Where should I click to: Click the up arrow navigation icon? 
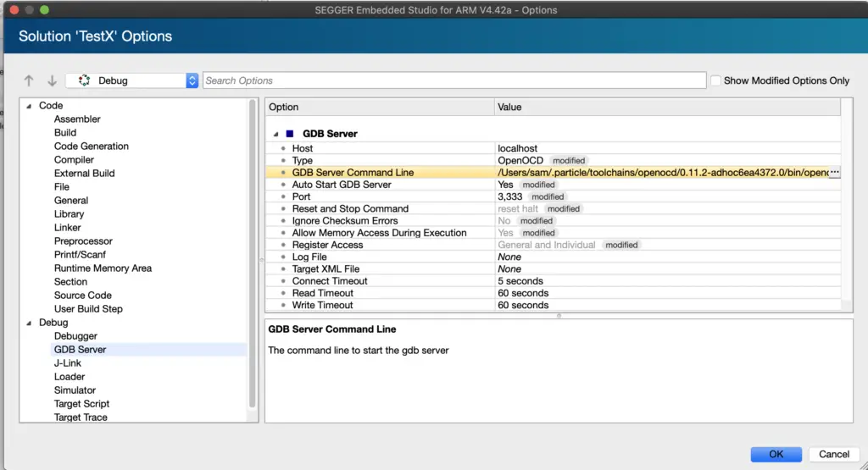tap(29, 80)
